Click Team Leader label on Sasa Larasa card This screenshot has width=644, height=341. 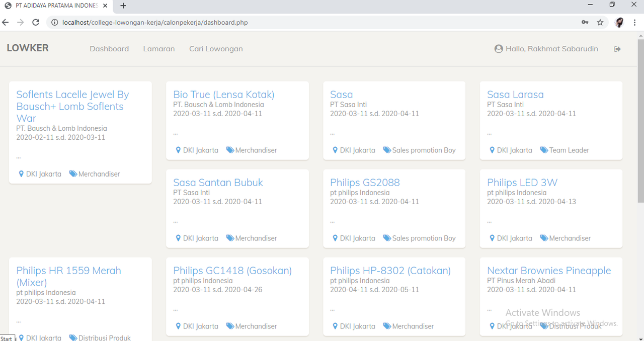point(569,150)
